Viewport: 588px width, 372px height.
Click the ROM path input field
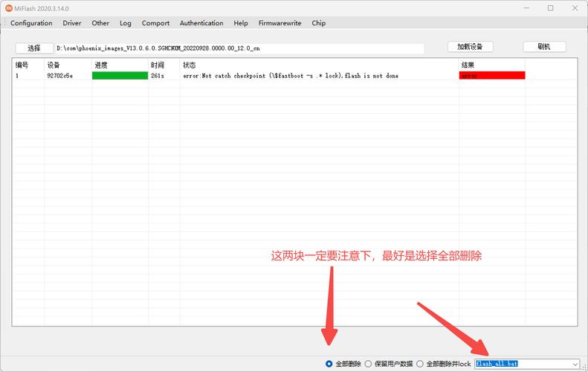click(239, 48)
